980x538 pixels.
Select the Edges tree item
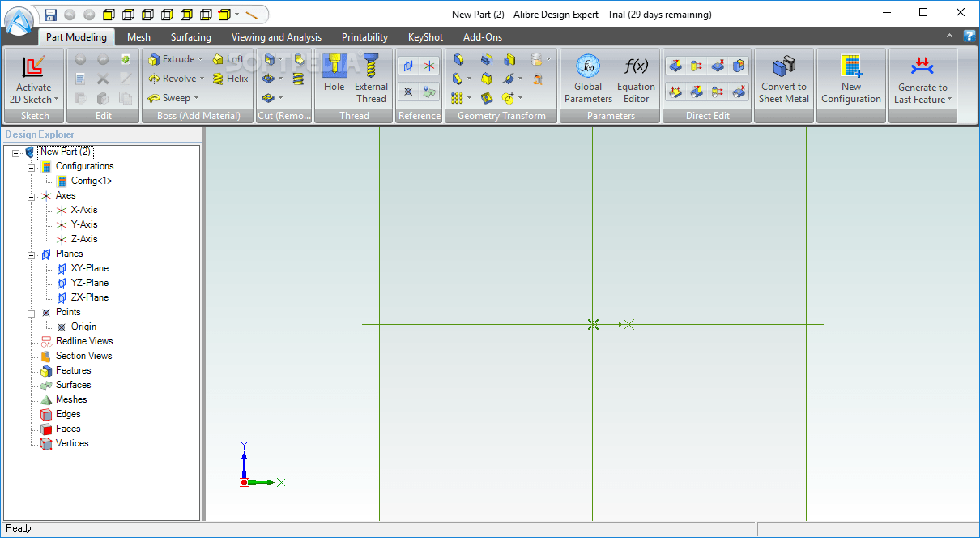[68, 414]
